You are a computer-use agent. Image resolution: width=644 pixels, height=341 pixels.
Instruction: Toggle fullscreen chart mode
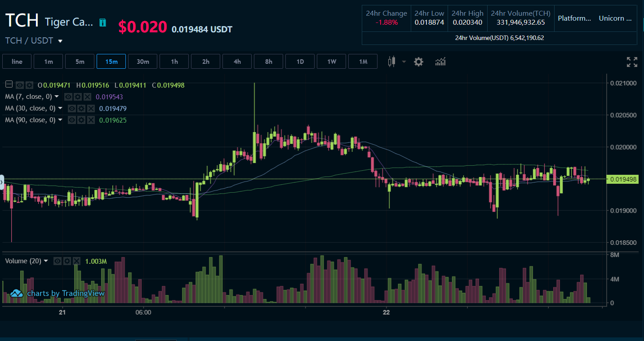(x=632, y=62)
